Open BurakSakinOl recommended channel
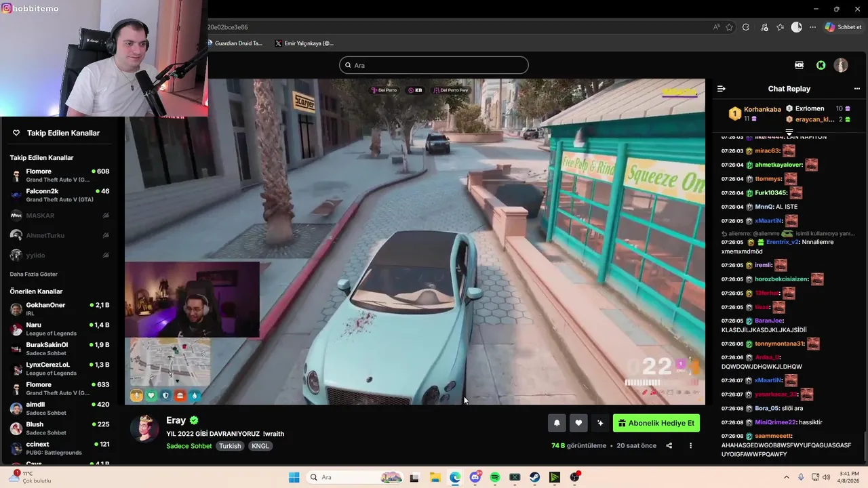The image size is (868, 488). pos(60,348)
